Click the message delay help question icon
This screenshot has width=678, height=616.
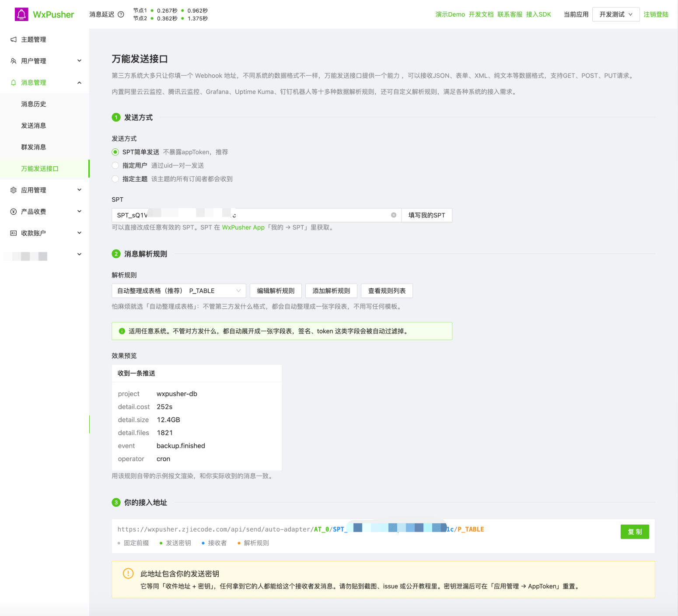tap(121, 14)
